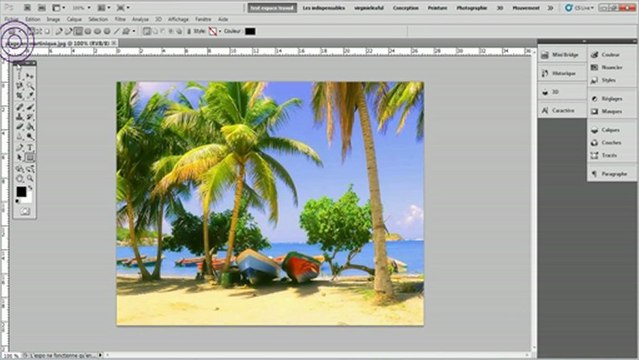Select the Rectangle shape tool in toolbox
The image size is (639, 360).
(x=30, y=157)
